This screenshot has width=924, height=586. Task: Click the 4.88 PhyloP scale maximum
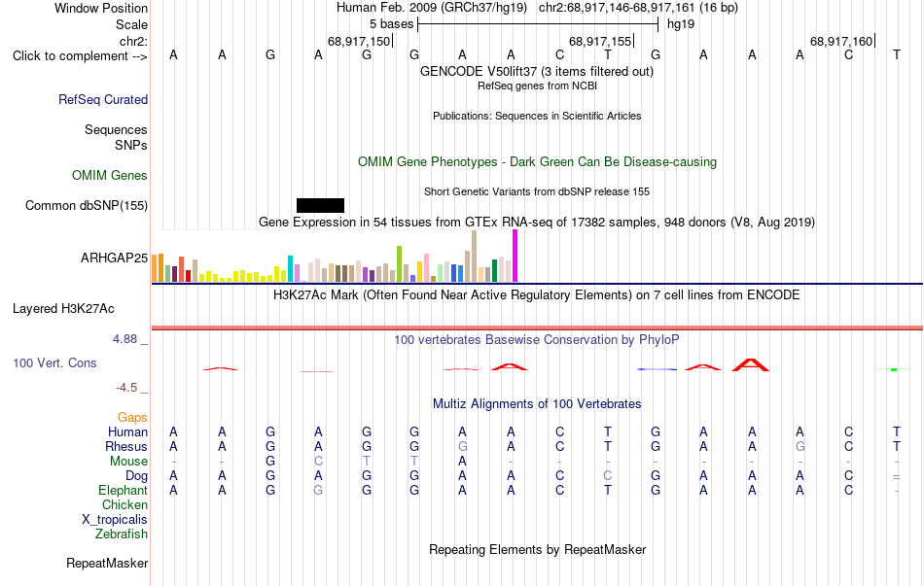[x=124, y=339]
